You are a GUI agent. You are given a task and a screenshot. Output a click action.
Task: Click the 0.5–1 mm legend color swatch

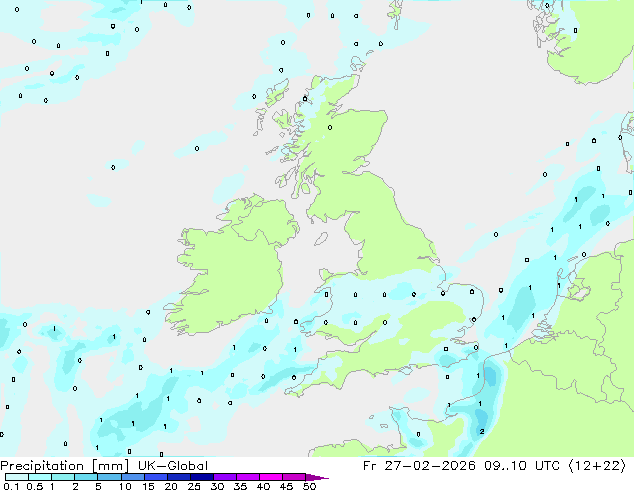pos(40,477)
